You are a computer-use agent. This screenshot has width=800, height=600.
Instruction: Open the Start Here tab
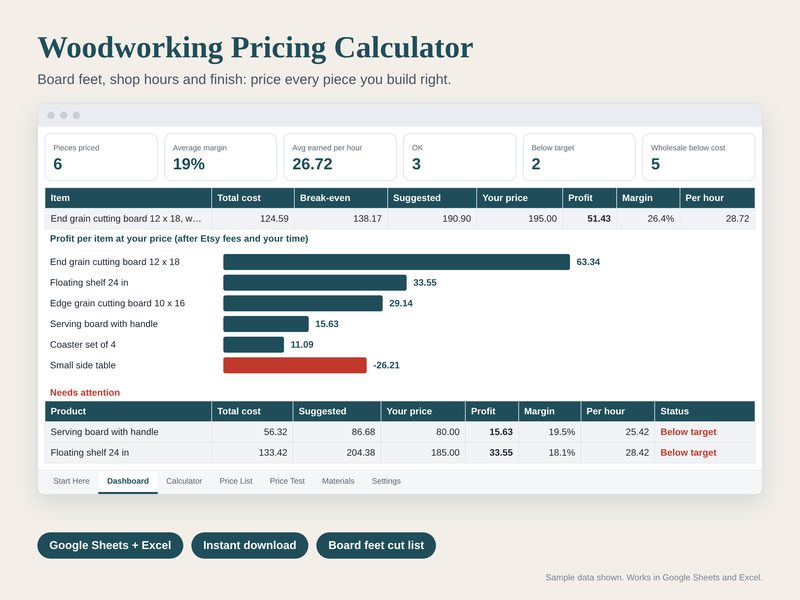pos(71,481)
